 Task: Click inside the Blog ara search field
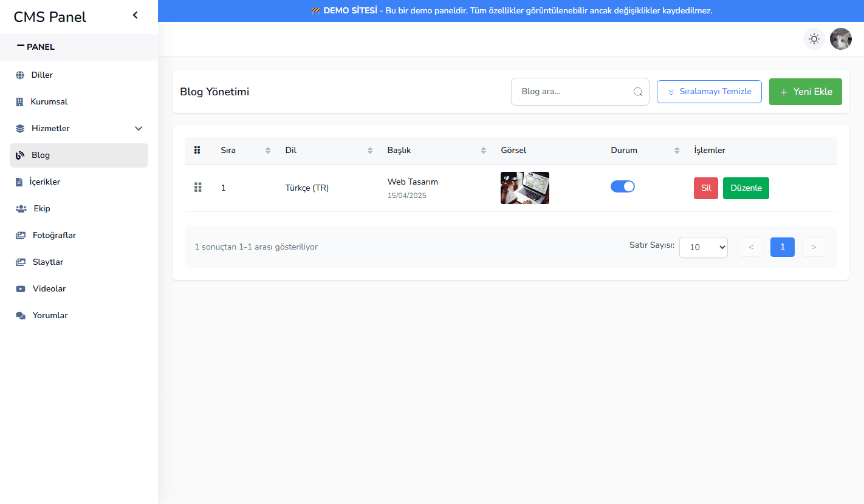571,91
